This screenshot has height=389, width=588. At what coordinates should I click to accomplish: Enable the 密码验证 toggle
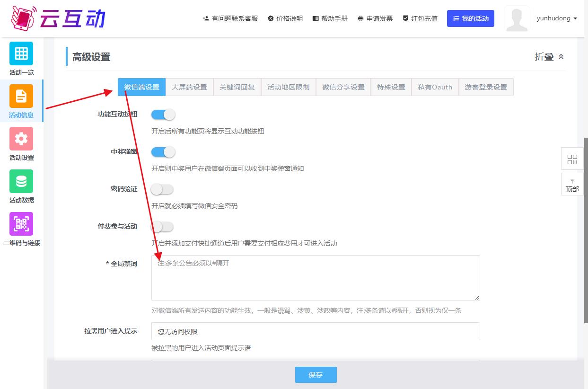(162, 189)
